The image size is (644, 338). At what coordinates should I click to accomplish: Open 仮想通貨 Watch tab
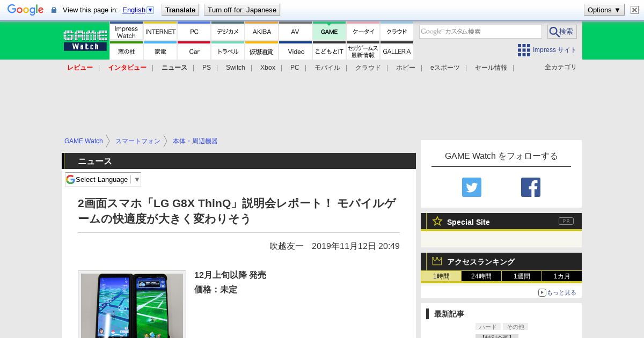(x=262, y=50)
